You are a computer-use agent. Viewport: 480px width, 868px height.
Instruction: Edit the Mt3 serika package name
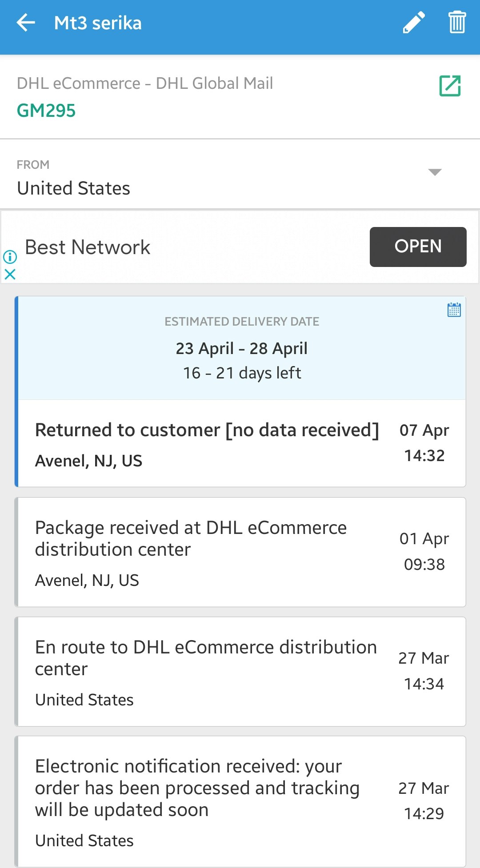414,23
